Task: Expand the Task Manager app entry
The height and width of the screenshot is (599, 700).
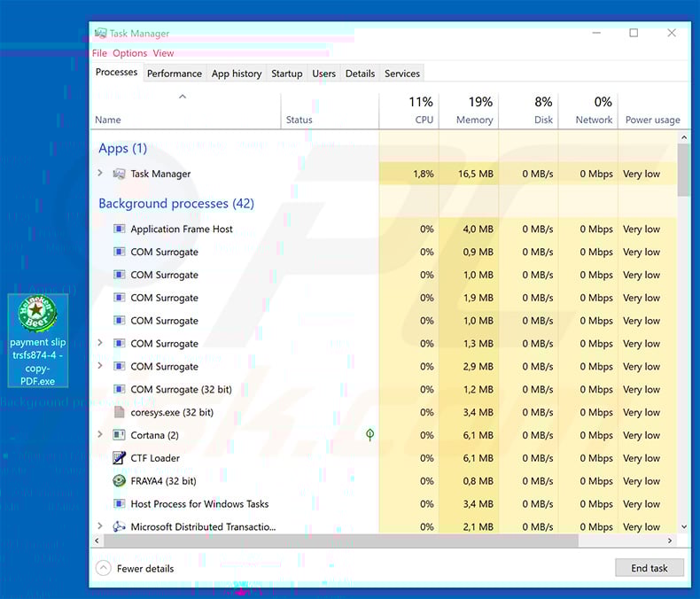Action: [100, 174]
